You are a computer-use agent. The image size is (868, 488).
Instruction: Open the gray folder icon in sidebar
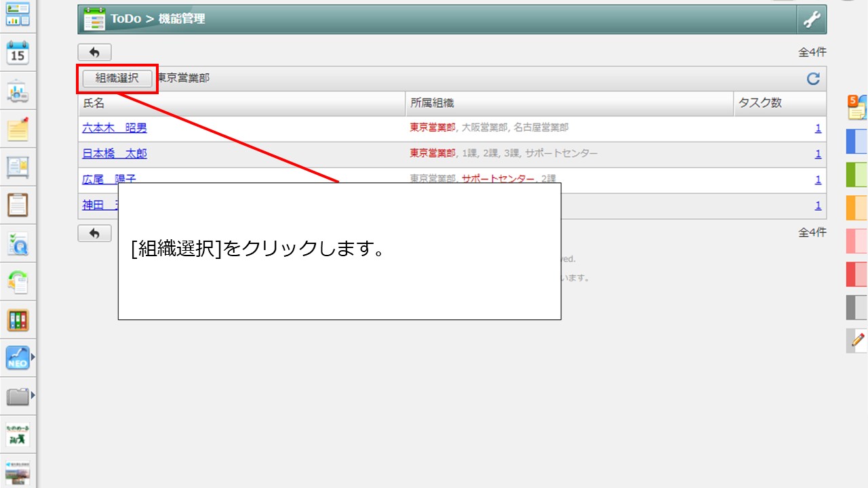click(x=18, y=396)
